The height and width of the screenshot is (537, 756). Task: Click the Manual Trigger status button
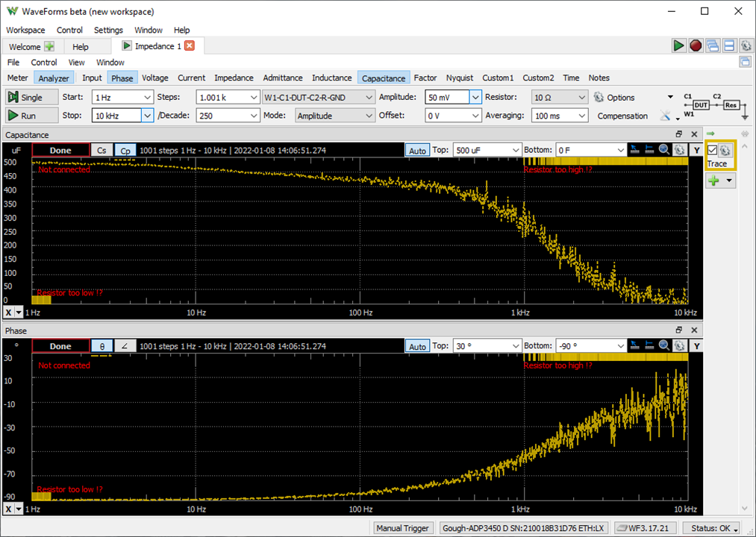(x=402, y=528)
